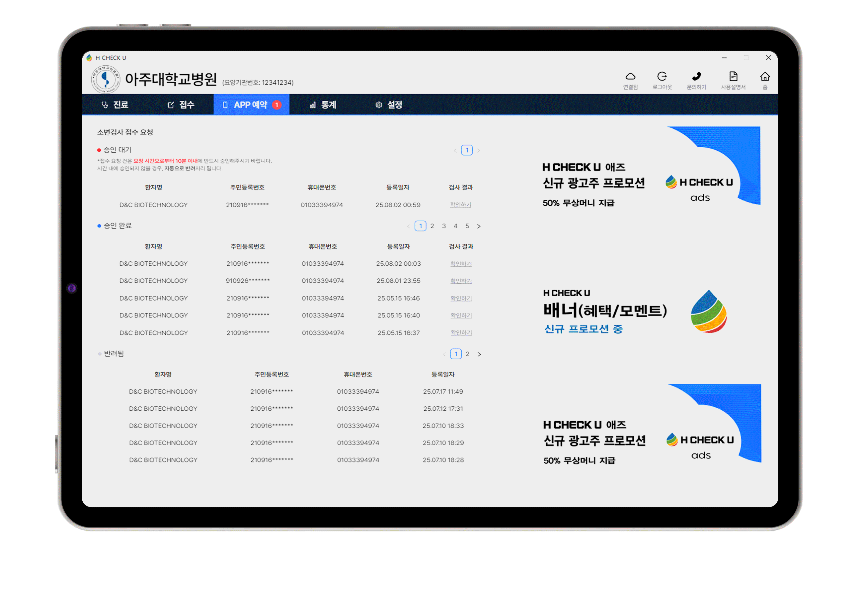Open the 설정 tab
This screenshot has height=616, width=862.
coord(389,105)
